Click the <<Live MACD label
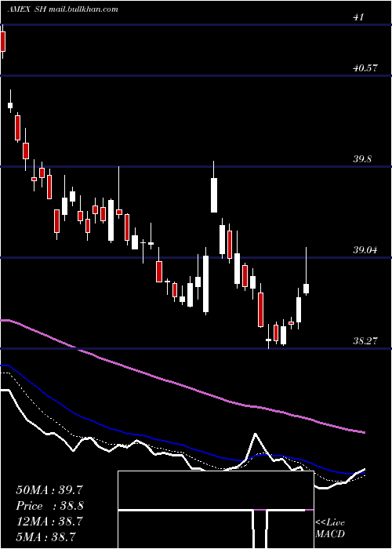The height and width of the screenshot is (549, 392). coord(330,528)
